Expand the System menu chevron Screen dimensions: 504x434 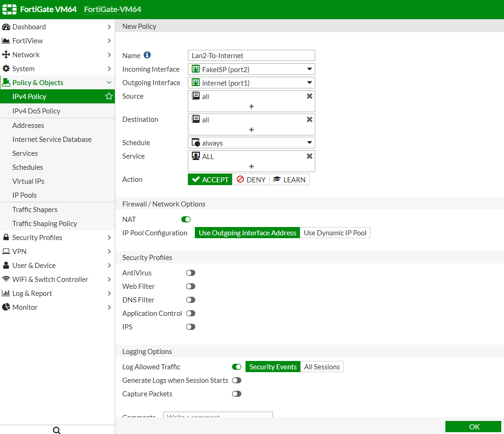pos(109,68)
